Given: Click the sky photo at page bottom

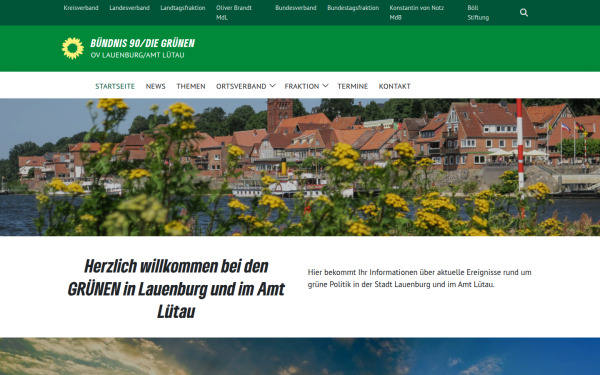Looking at the screenshot, I should point(300,356).
